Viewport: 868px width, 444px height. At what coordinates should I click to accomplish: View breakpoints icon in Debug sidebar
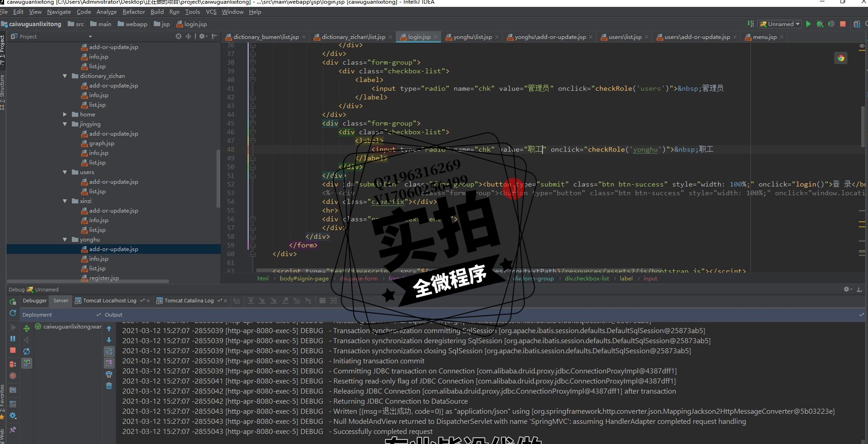pyautogui.click(x=13, y=364)
